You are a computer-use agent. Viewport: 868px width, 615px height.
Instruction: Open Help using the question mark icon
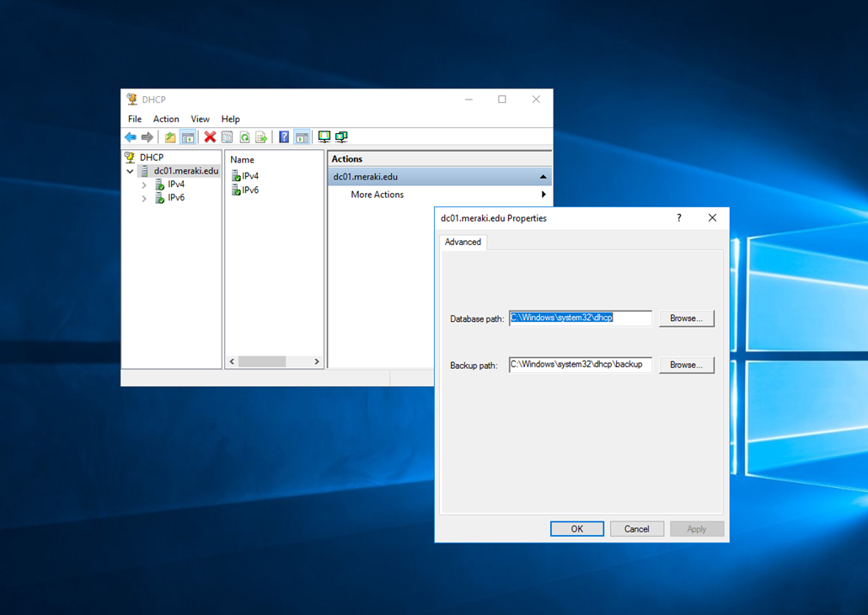[x=283, y=136]
